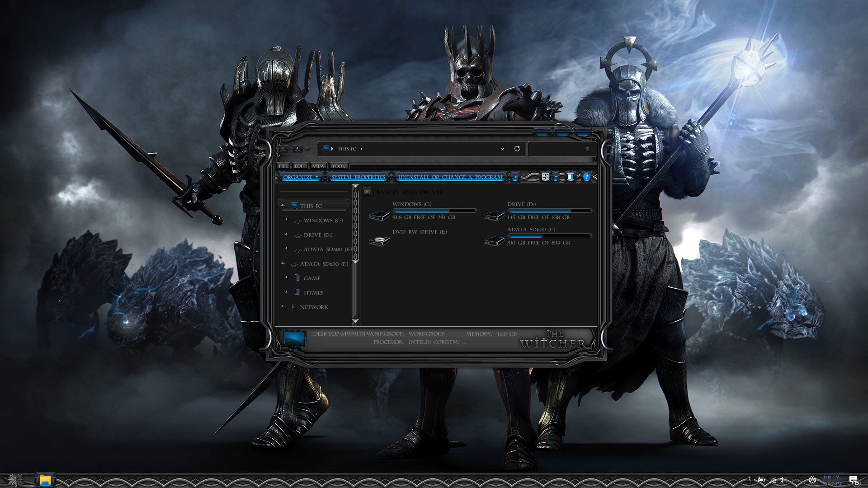868x488 pixels.
Task: Open the Tools menu
Action: point(339,166)
